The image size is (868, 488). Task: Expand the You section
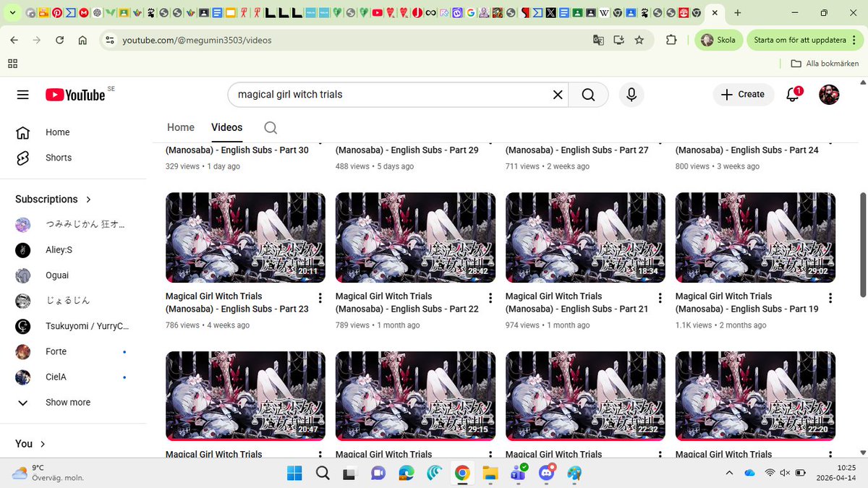pos(30,444)
